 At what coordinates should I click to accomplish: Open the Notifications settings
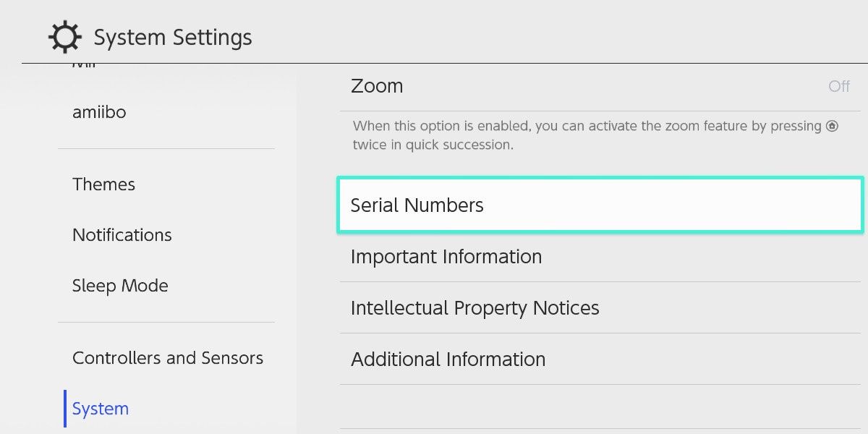(122, 234)
